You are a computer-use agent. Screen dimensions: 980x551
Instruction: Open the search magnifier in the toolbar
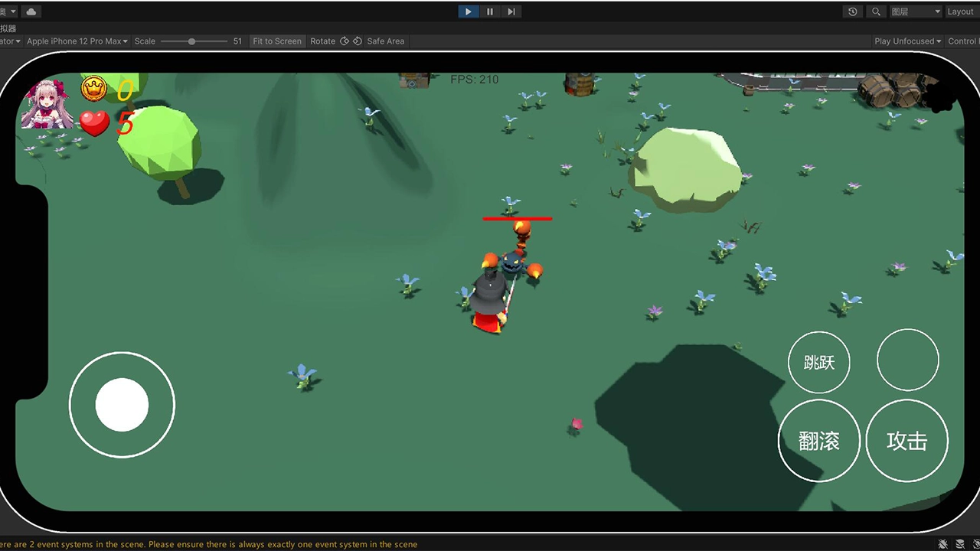(876, 11)
